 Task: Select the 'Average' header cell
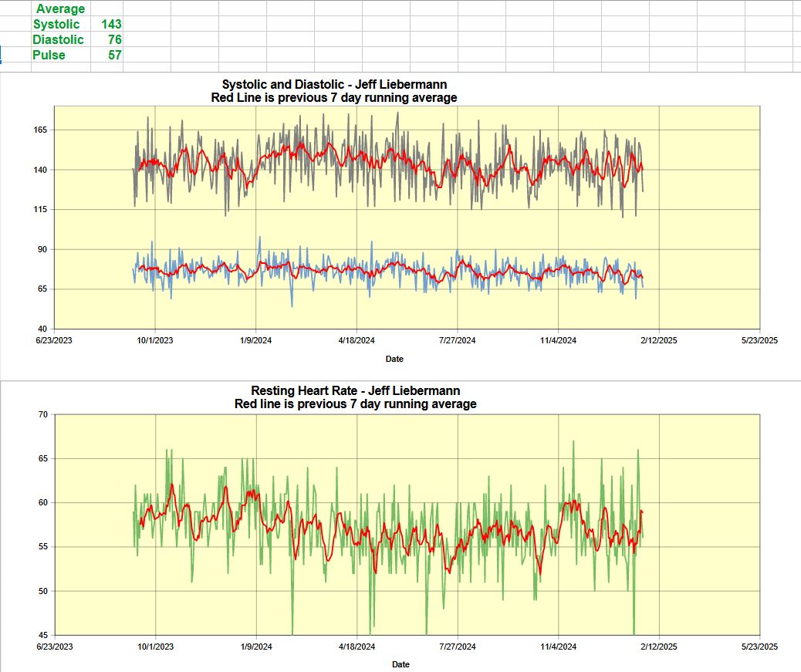[x=61, y=8]
